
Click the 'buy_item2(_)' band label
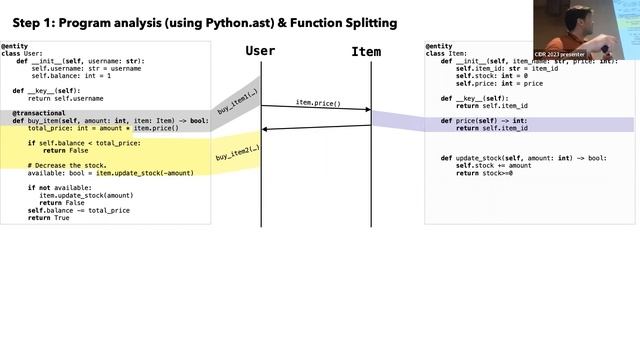[238, 153]
